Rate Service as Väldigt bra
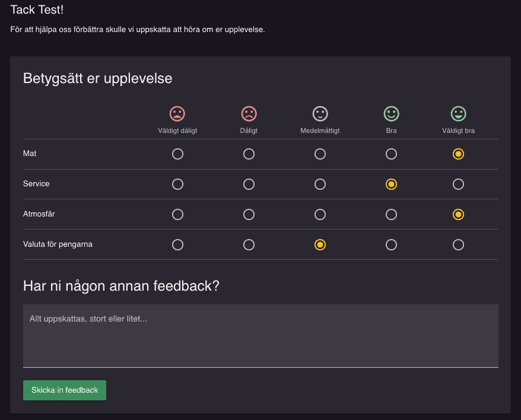The image size is (521, 420). [458, 184]
